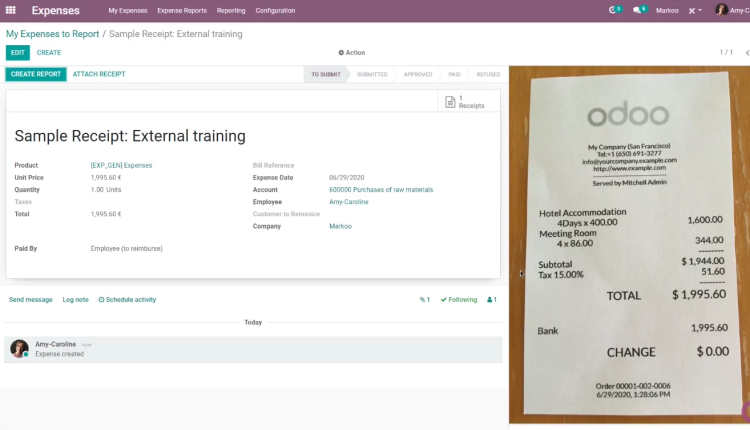Select the REFUSED status stage
The height and width of the screenshot is (430, 750).
coord(488,74)
